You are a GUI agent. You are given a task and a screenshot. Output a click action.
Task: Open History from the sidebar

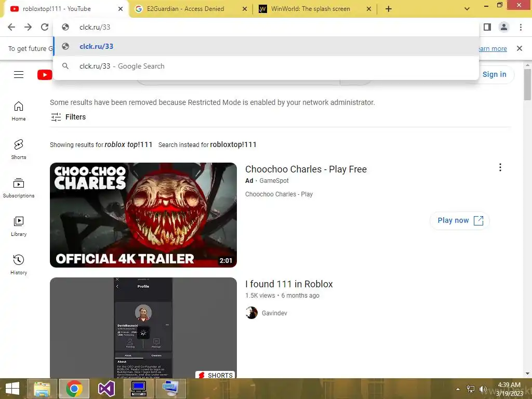[19, 264]
